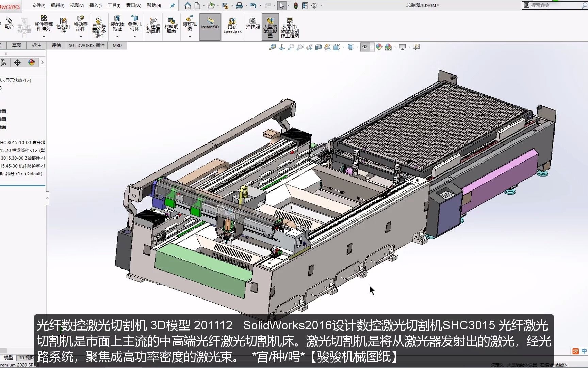Expand dropdown under Reference Geometry
The height and width of the screenshot is (368, 588).
click(x=135, y=37)
